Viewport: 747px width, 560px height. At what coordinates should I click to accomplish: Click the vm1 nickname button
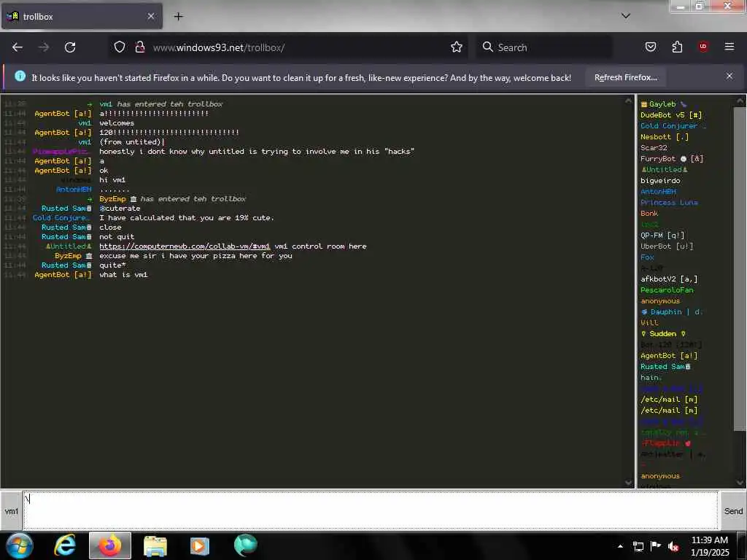12,511
